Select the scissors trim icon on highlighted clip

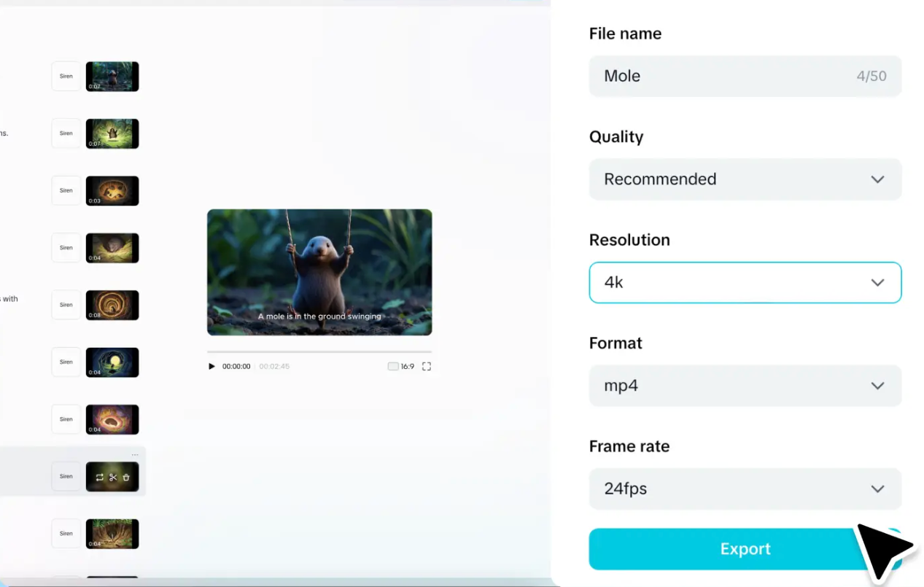pyautogui.click(x=112, y=477)
